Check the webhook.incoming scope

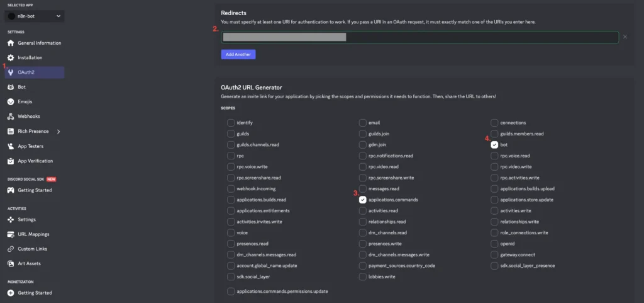point(231,189)
